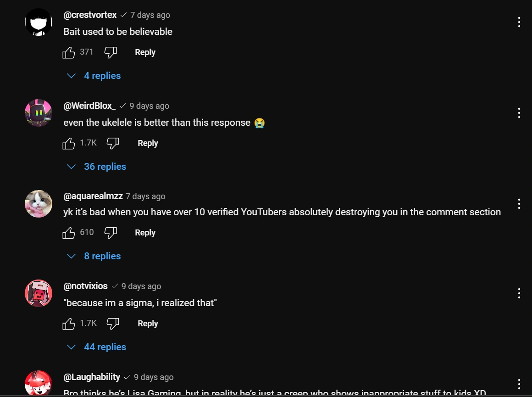This screenshot has width=532, height=397.
Task: Click @aquarealmzz's cat avatar
Action: [x=39, y=203]
